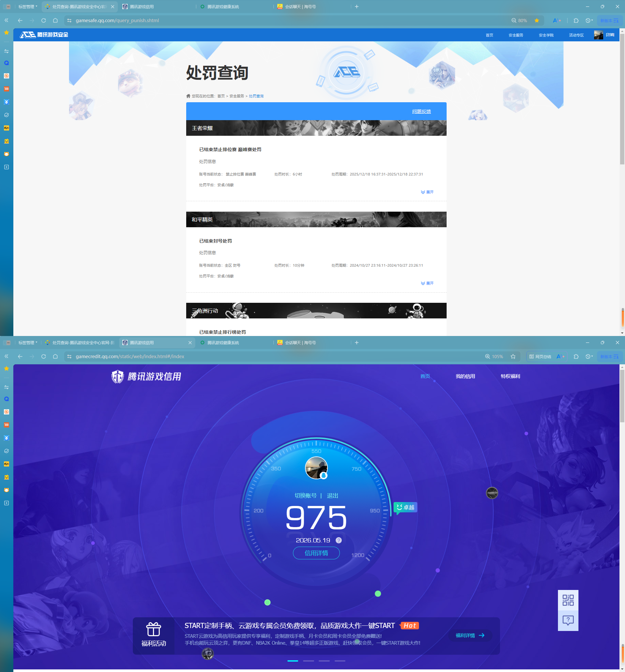
Task: Click 问题反馈 link
Action: [x=421, y=111]
